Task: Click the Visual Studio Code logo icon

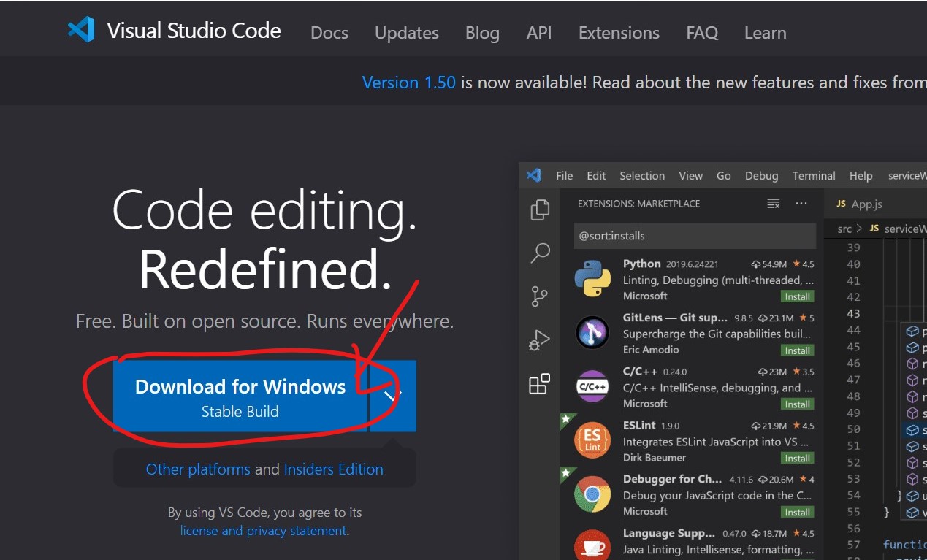Action: click(81, 29)
